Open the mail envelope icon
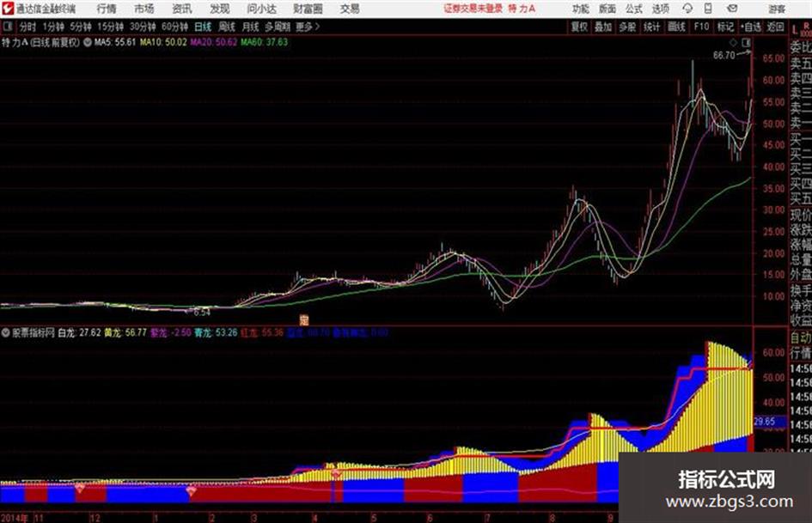 tap(732, 9)
